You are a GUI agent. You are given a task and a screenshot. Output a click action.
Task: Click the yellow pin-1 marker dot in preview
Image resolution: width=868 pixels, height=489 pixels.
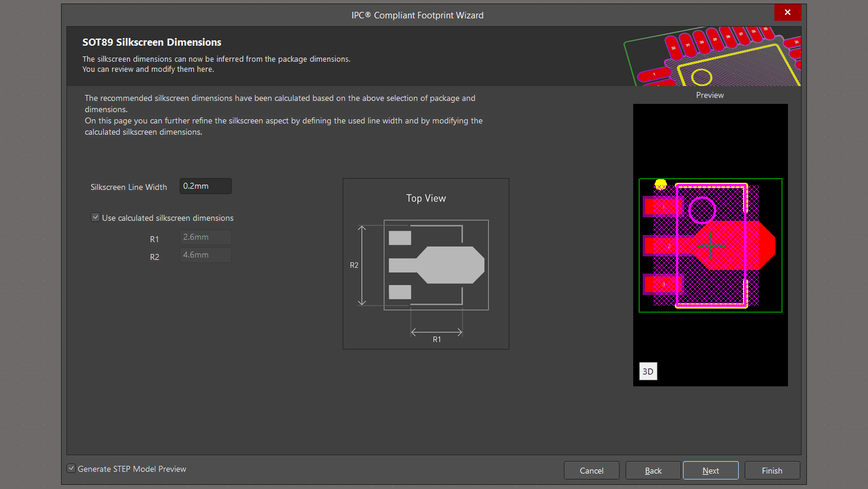(x=660, y=185)
